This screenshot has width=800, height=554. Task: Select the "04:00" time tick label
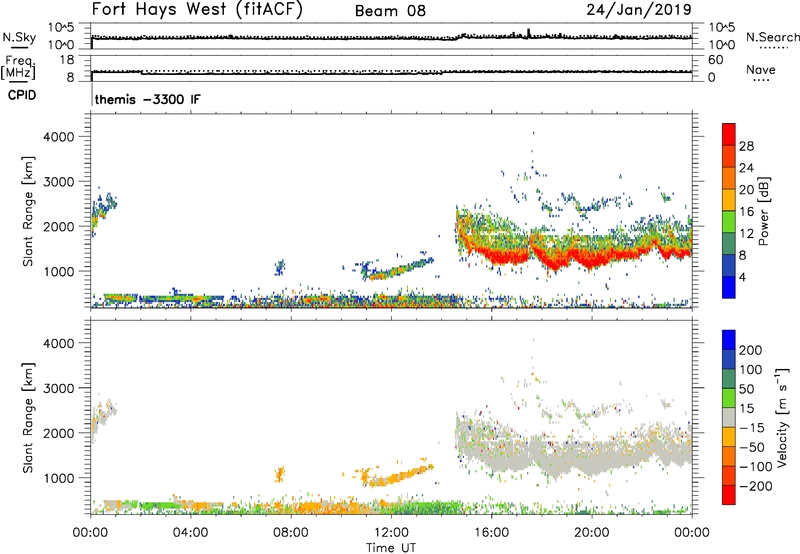190,533
